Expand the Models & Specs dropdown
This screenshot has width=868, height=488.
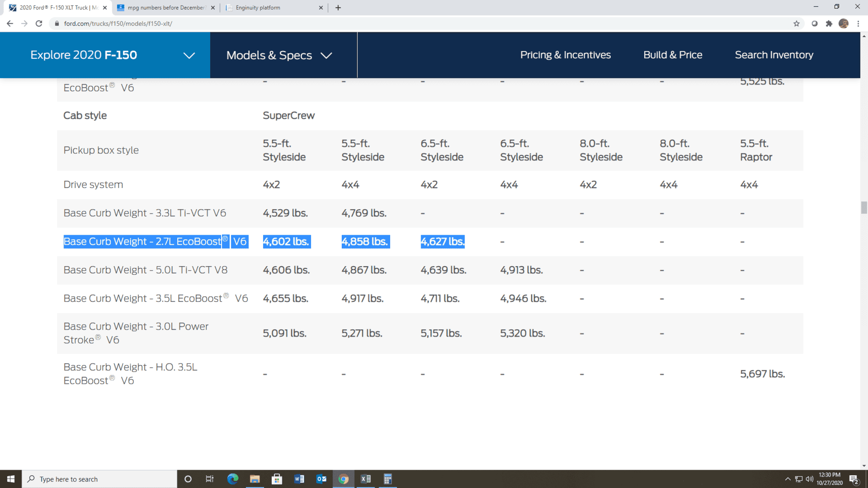(x=279, y=55)
